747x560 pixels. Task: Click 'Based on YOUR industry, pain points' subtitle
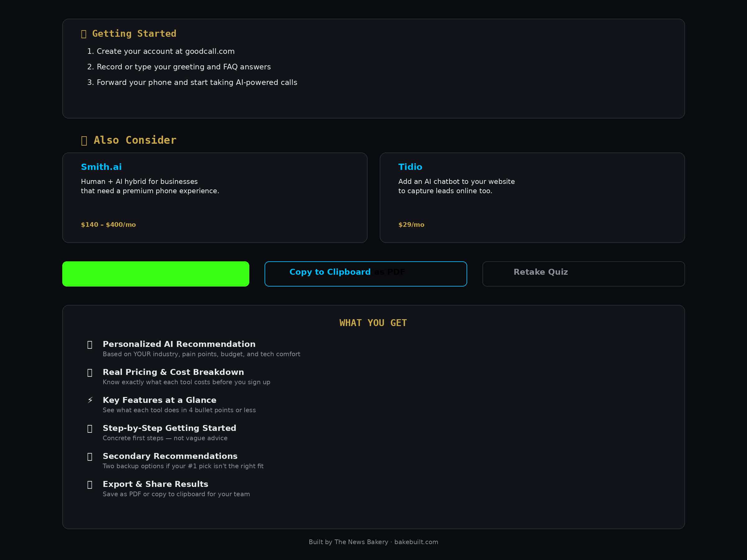(x=201, y=354)
